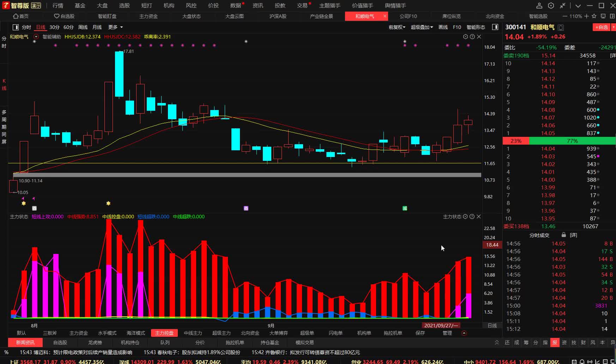Select the 报 panel tab
Viewport: 616px width, 364px height.
[x=555, y=342]
